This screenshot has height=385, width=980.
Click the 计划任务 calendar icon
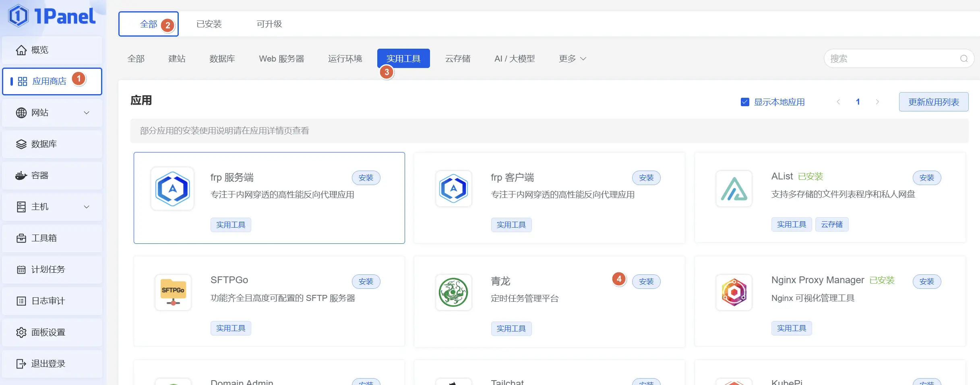pos(21,270)
